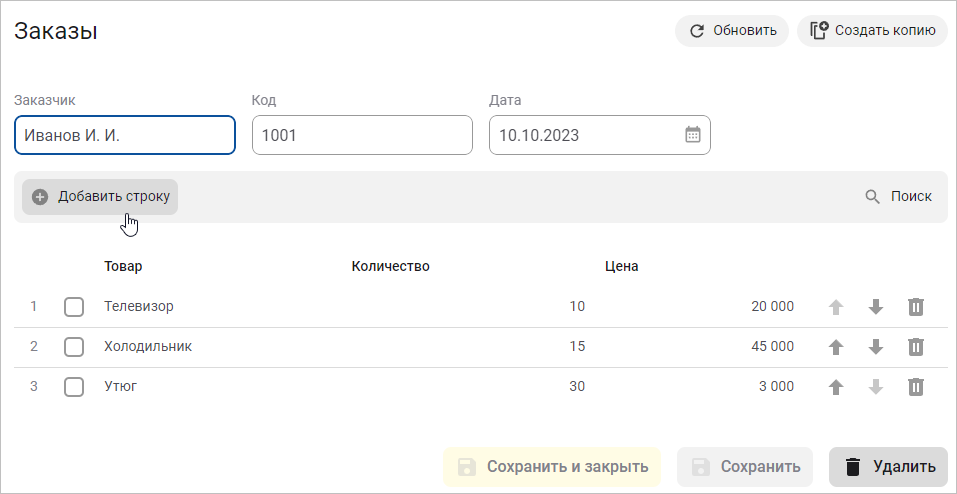The width and height of the screenshot is (957, 494).
Task: Click quantity 30 in Утюг row
Action: coord(577,387)
